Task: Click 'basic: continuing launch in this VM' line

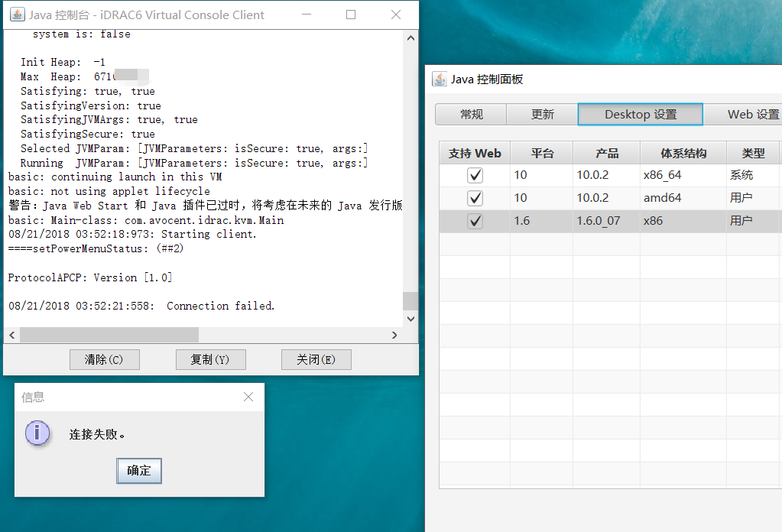Action: point(115,177)
